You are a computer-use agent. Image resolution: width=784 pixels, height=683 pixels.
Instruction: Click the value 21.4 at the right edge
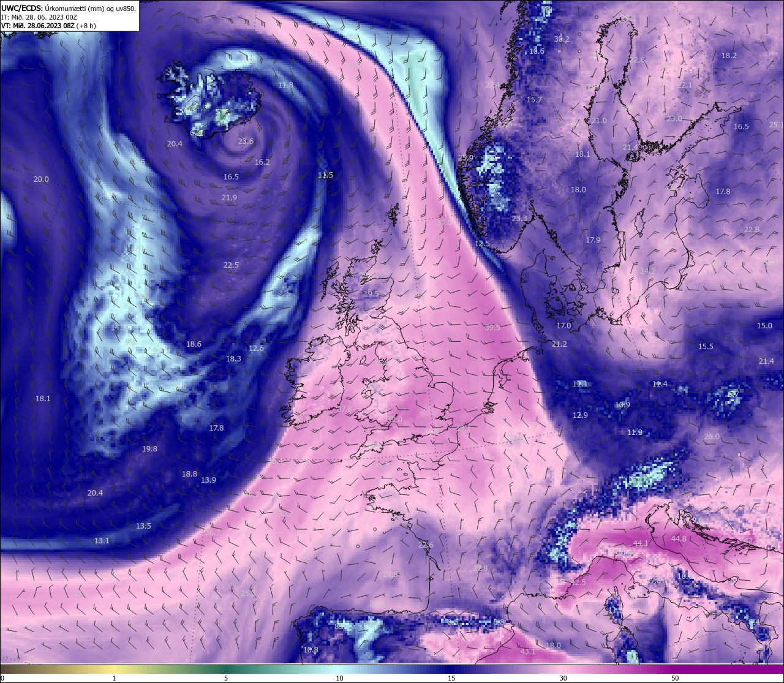(766, 361)
